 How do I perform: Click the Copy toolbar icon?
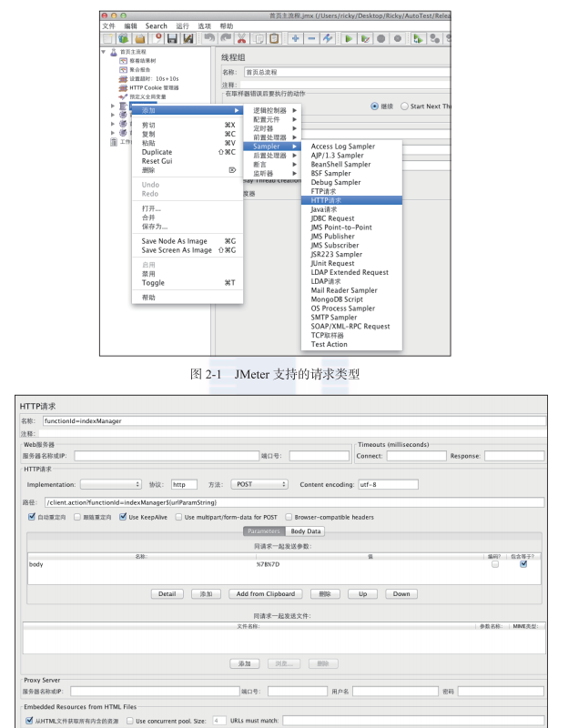pyautogui.click(x=259, y=38)
